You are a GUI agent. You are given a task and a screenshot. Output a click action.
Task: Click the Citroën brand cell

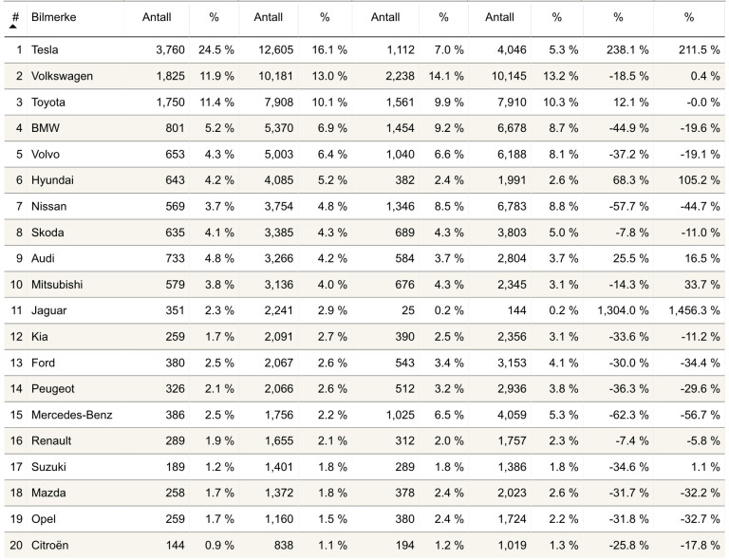pos(49,545)
